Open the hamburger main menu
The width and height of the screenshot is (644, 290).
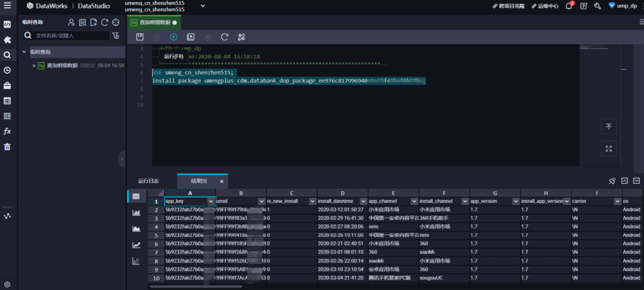[7, 6]
